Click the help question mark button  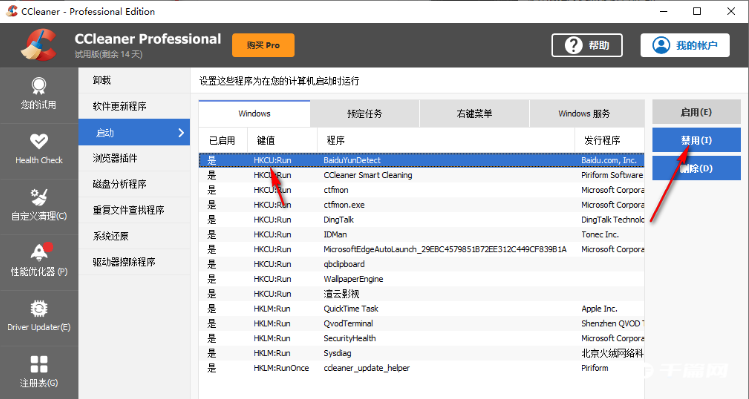coord(587,45)
